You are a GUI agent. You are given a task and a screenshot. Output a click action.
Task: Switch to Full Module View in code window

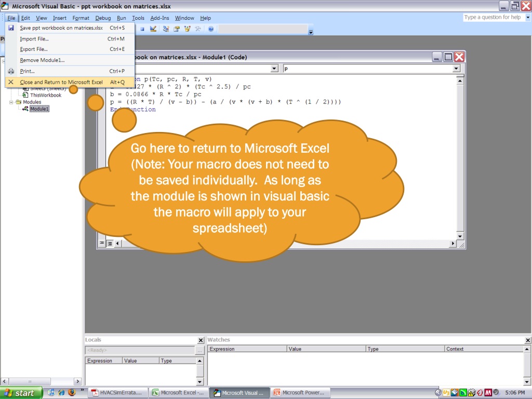click(110, 243)
